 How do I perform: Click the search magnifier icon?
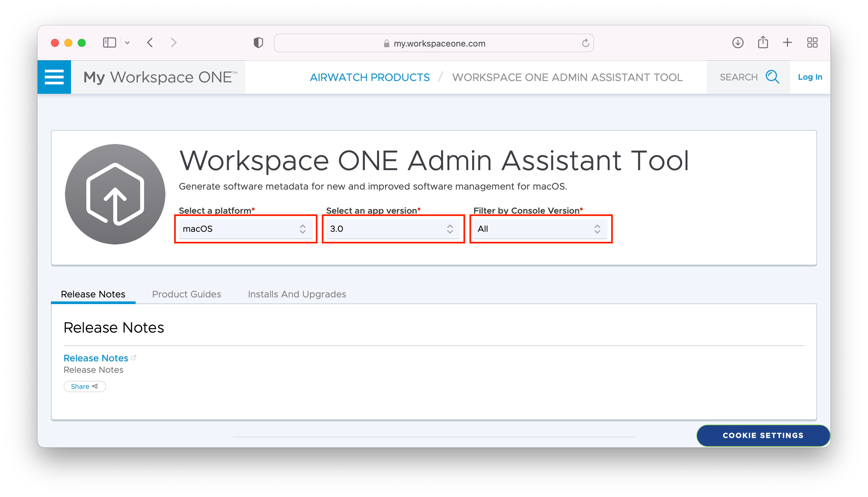[x=773, y=77]
